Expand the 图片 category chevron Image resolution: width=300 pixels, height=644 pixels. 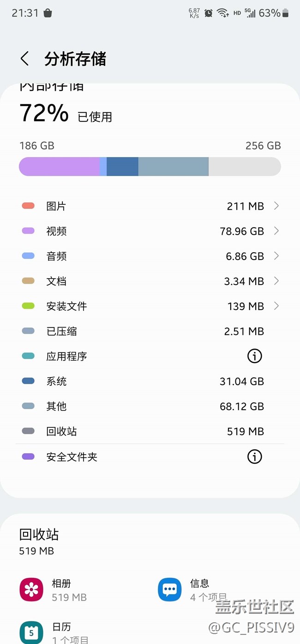point(276,206)
